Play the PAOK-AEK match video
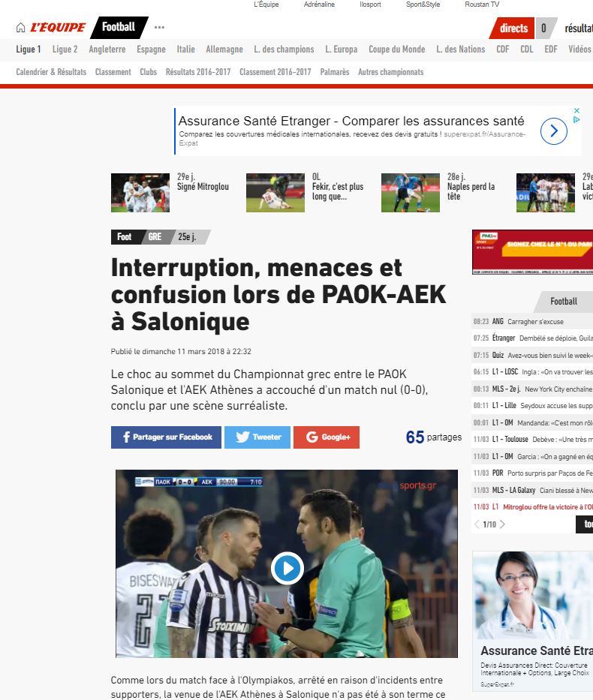Viewport: 593px width, 700px height. [287, 568]
